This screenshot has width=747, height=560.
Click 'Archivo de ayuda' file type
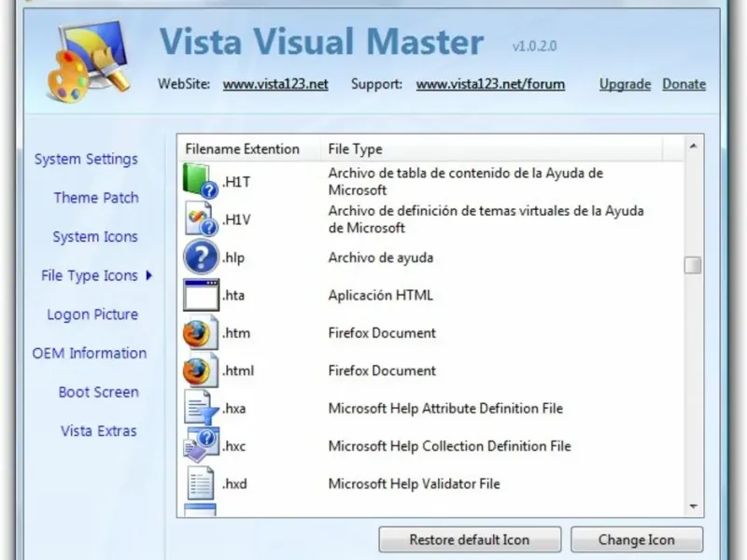pyautogui.click(x=381, y=258)
